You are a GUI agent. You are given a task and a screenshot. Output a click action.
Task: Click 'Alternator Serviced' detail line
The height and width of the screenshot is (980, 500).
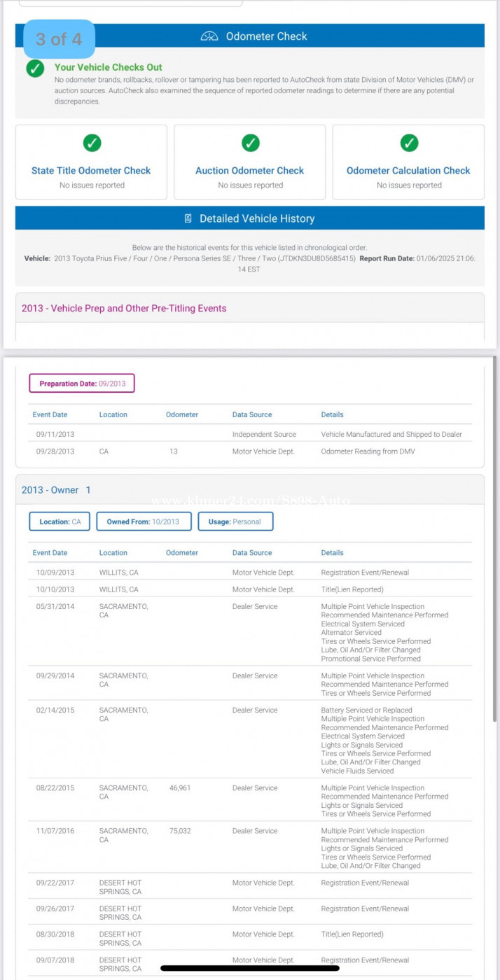(x=352, y=633)
